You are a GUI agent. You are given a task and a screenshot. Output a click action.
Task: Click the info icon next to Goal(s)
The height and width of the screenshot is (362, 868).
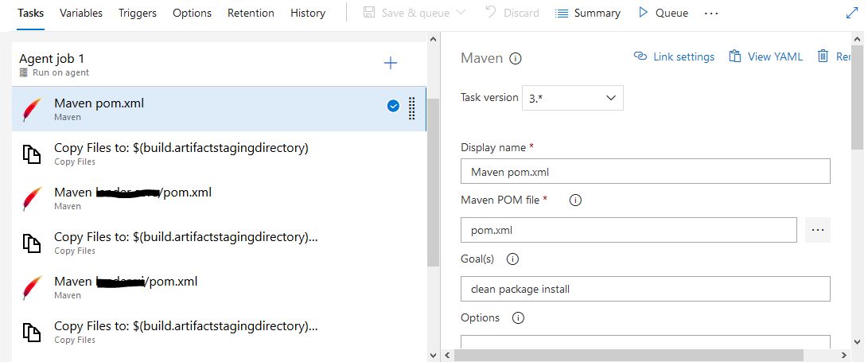[512, 259]
